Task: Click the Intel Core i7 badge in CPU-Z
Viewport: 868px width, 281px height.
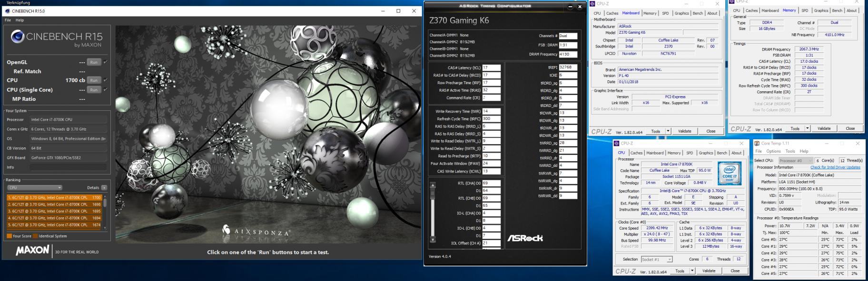Action: click(730, 173)
